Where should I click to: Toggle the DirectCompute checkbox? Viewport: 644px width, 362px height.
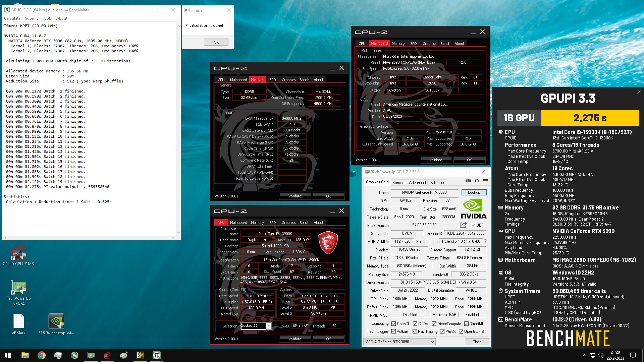tap(434, 324)
